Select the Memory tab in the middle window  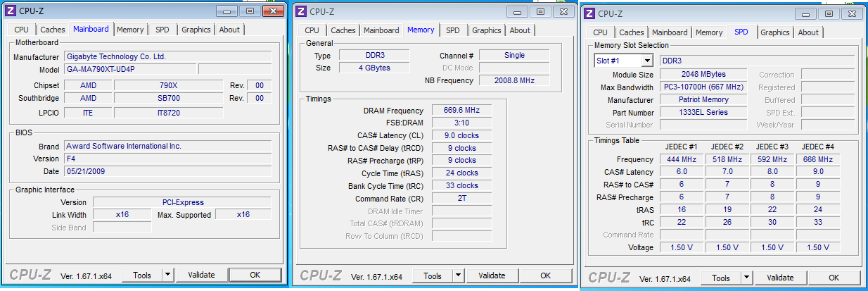421,30
